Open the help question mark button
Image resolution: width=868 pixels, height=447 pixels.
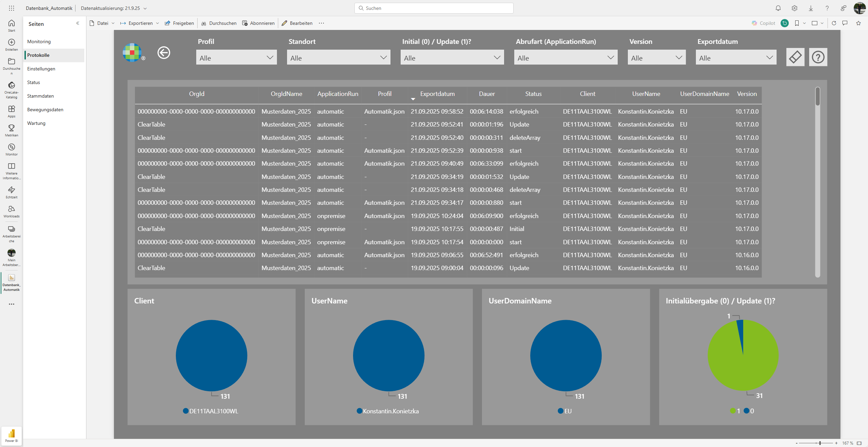[818, 57]
